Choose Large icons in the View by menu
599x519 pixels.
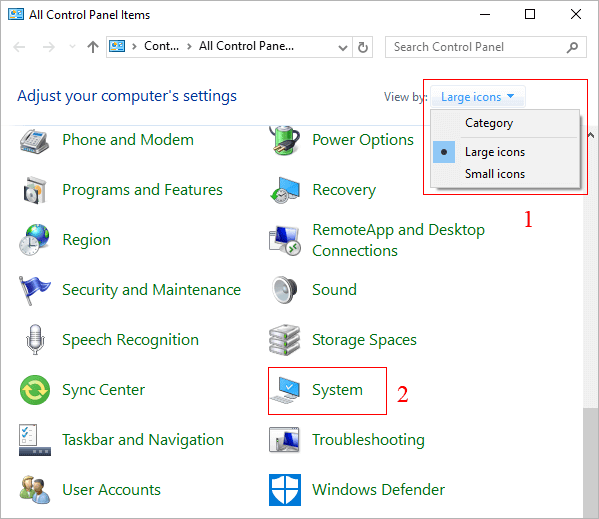505,152
